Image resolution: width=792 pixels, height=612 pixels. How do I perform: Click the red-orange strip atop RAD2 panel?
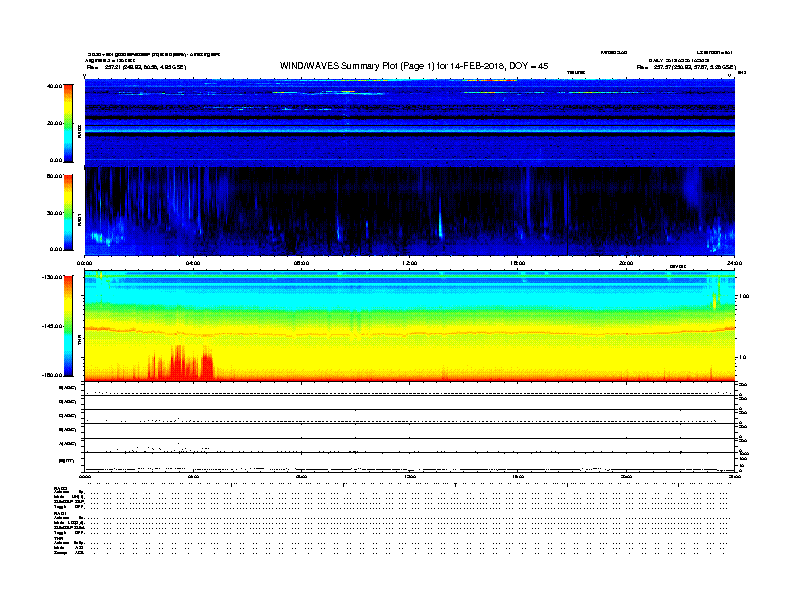click(490, 80)
